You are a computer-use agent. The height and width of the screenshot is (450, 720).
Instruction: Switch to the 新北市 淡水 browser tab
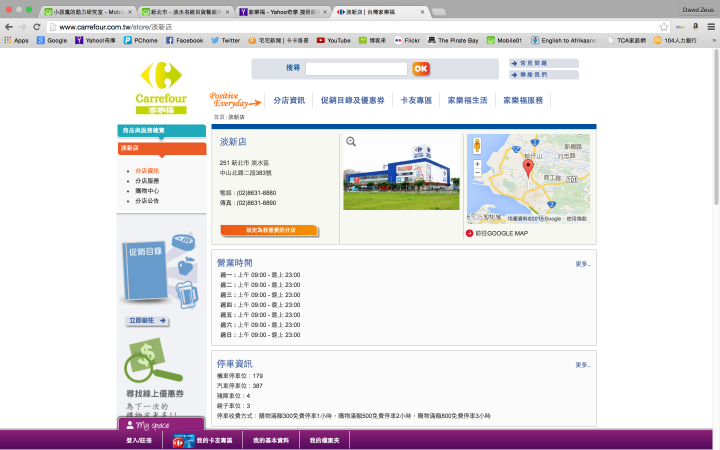(184, 11)
